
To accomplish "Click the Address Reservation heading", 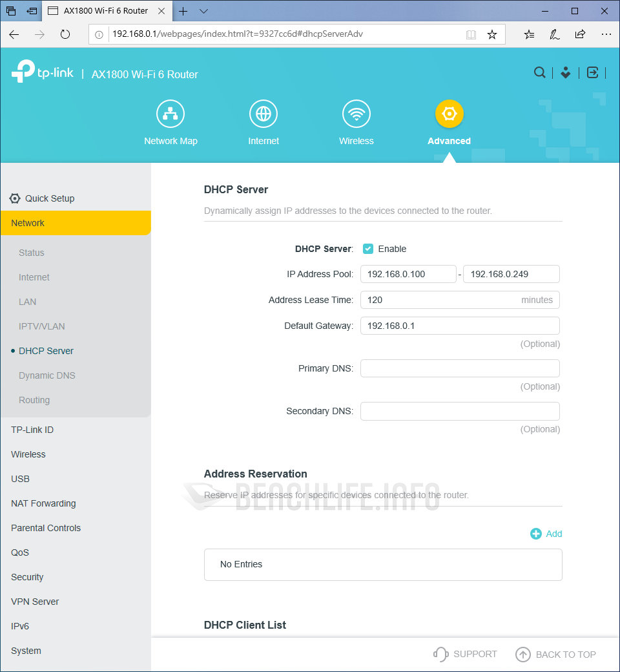I will [x=255, y=474].
